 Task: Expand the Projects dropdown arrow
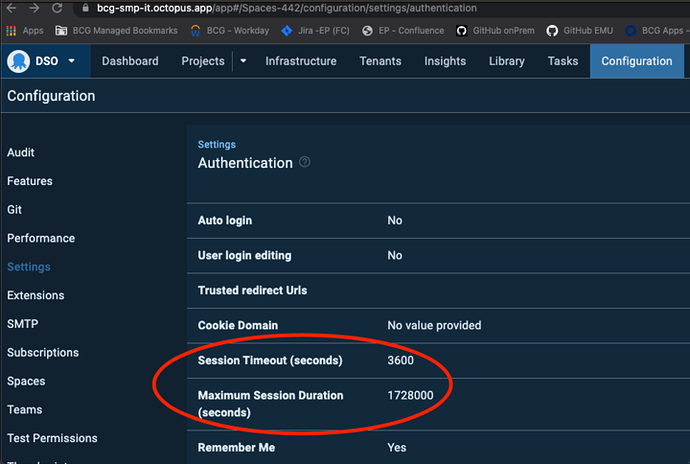point(243,61)
